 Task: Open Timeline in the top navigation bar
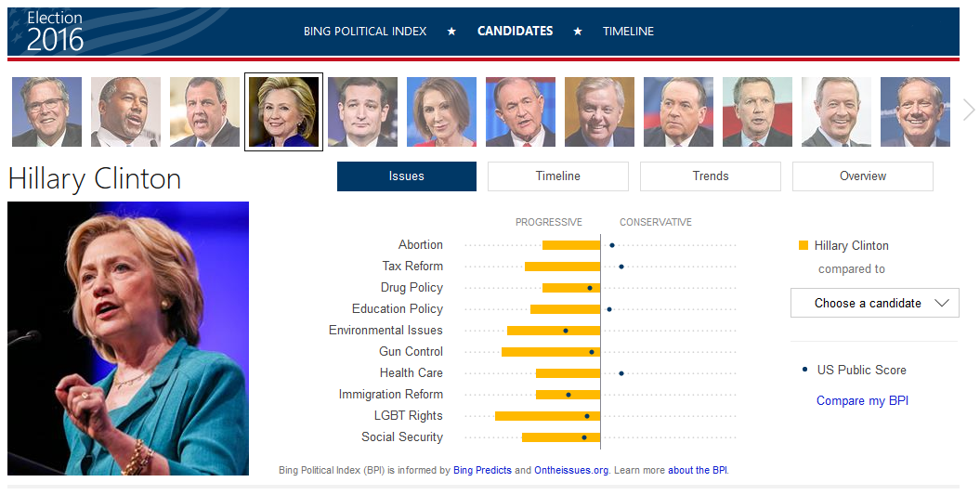[628, 32]
